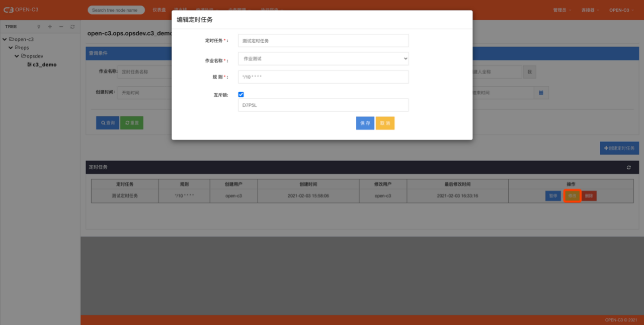644x325 pixels.
Task: Refresh the TREE panel
Action: point(72,26)
